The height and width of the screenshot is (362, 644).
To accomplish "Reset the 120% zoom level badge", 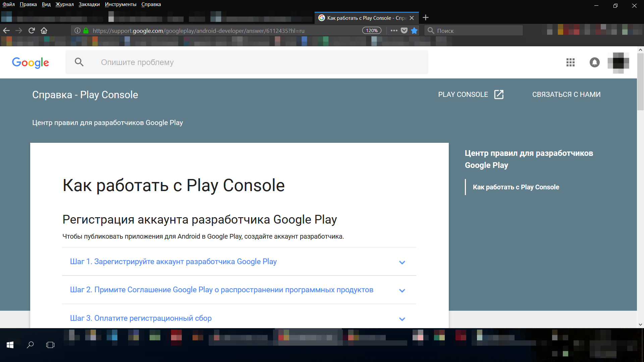I will click(x=372, y=31).
